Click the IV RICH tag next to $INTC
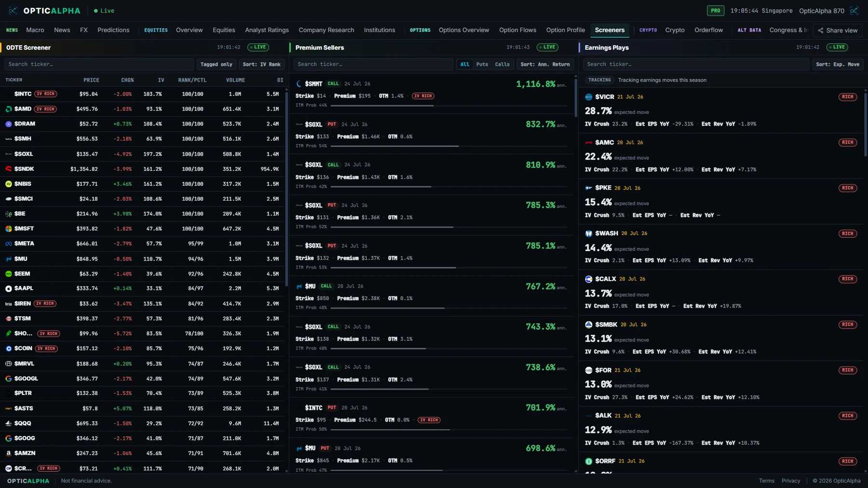Viewport: 868px width, 488px height. (46, 94)
